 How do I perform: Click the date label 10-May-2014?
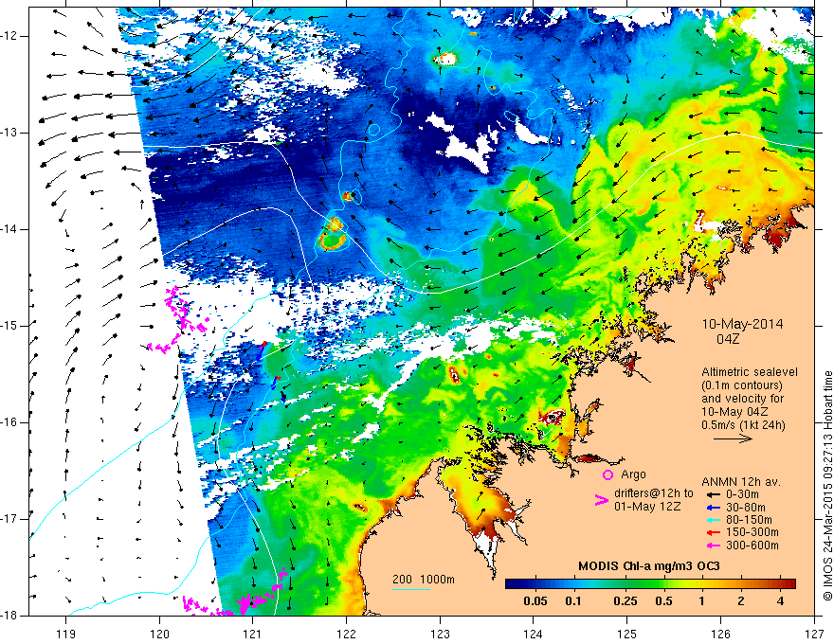(x=742, y=324)
